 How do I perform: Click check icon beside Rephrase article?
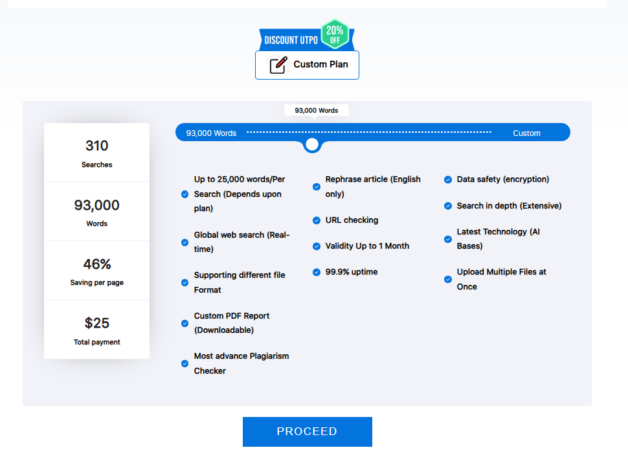pos(316,187)
